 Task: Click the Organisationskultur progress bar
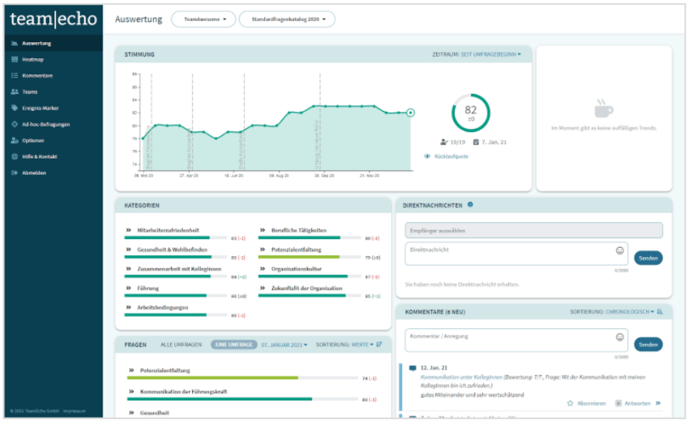[309, 276]
